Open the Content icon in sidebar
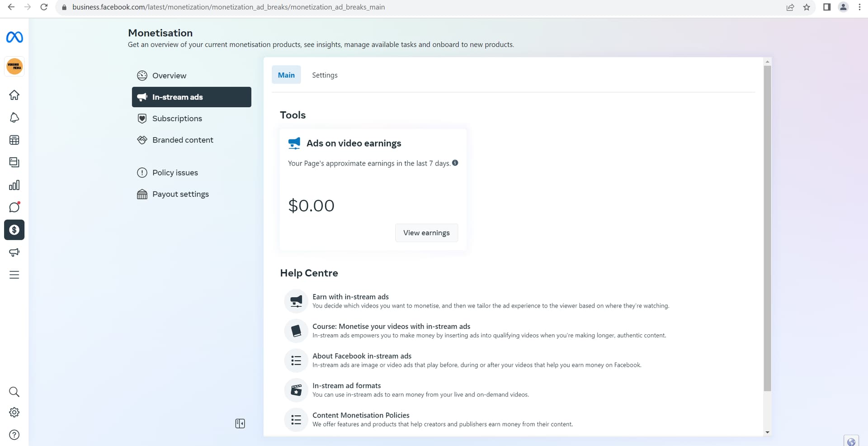Viewport: 868px width, 446px height. [x=14, y=162]
